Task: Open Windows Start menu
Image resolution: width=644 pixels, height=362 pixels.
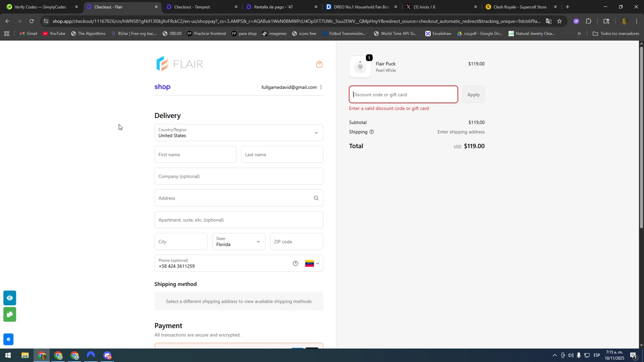Action: click(x=8, y=356)
